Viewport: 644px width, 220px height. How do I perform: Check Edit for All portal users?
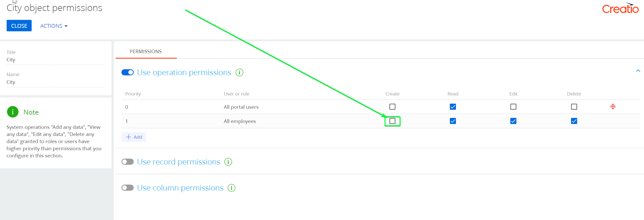pos(513,107)
